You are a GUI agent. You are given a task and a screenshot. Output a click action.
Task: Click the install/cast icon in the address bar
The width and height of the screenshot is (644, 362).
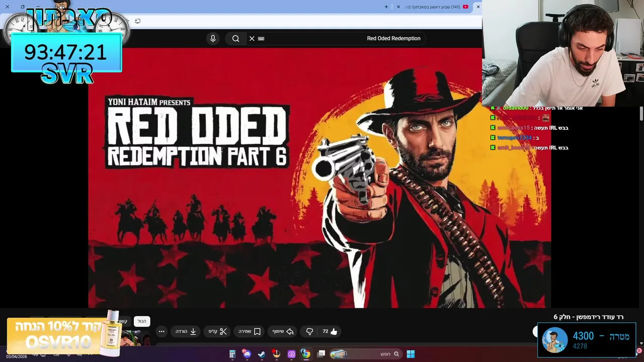tap(137, 21)
